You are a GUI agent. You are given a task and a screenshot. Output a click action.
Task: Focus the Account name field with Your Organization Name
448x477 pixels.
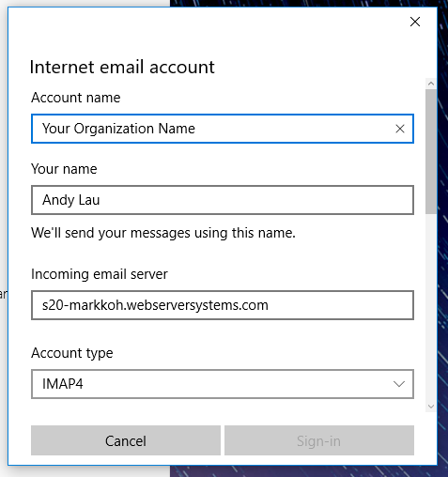(x=223, y=129)
